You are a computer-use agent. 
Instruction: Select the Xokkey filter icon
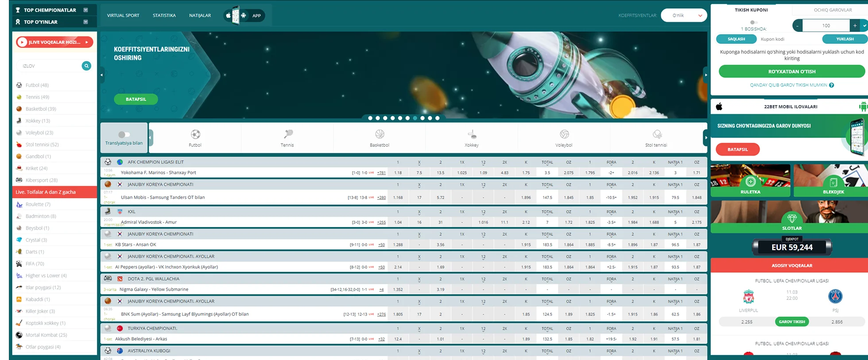pos(472,134)
